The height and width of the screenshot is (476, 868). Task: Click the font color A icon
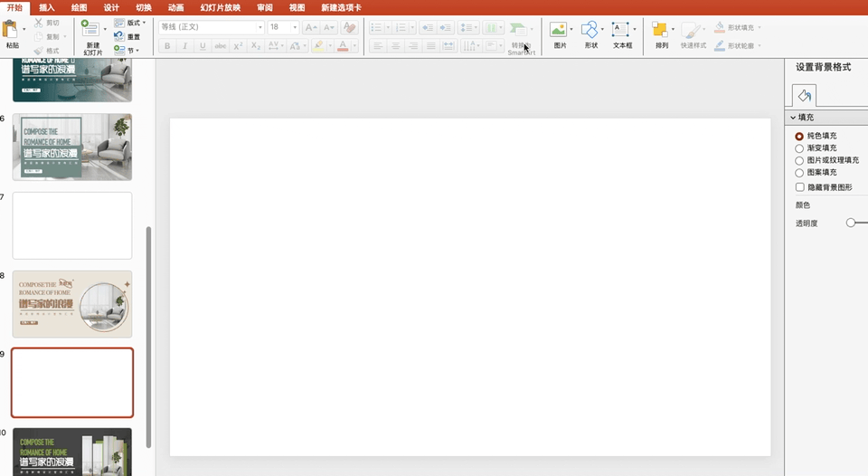coord(343,46)
